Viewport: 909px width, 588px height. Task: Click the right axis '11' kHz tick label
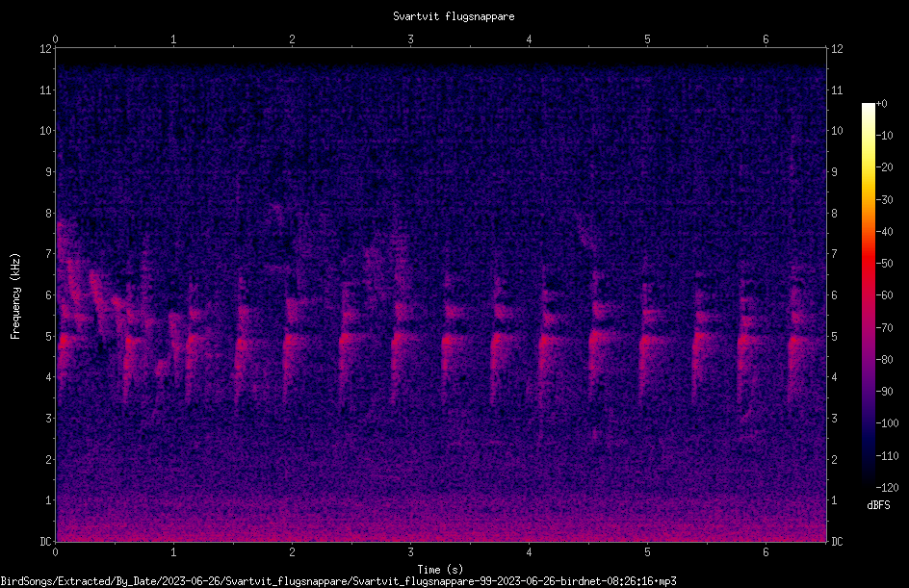pyautogui.click(x=837, y=89)
